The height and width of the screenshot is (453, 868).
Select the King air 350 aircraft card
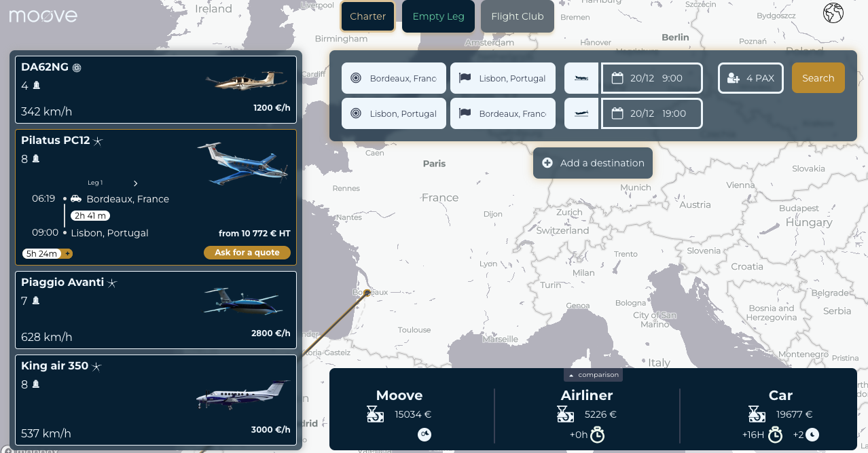coord(156,400)
